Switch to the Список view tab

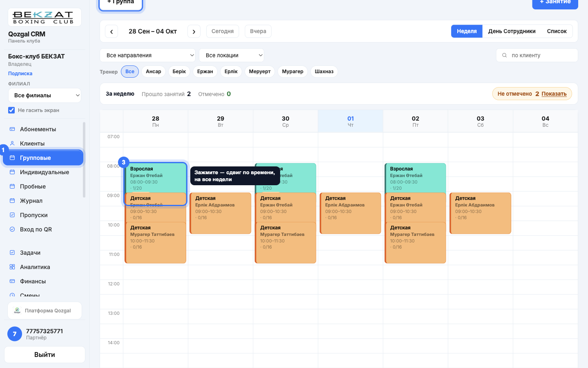click(x=557, y=31)
